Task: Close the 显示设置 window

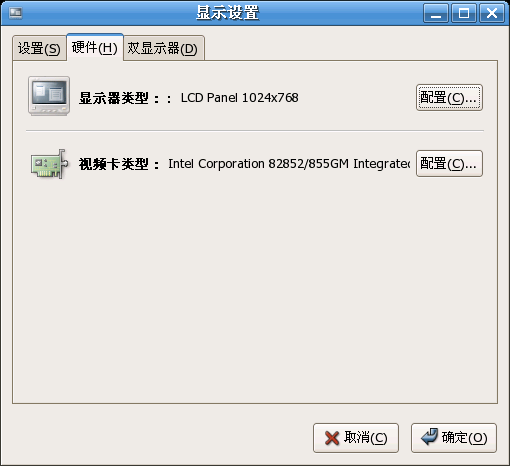Action: tap(492, 13)
